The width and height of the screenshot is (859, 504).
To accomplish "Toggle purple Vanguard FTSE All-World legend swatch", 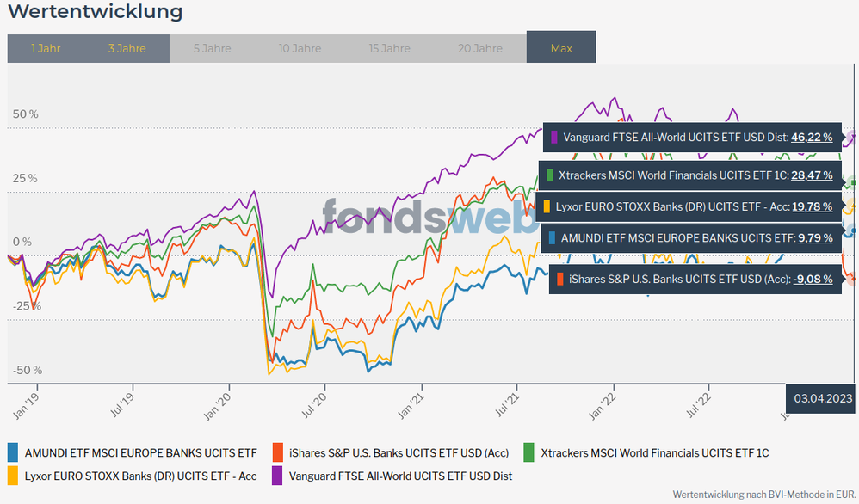I will pyautogui.click(x=278, y=475).
